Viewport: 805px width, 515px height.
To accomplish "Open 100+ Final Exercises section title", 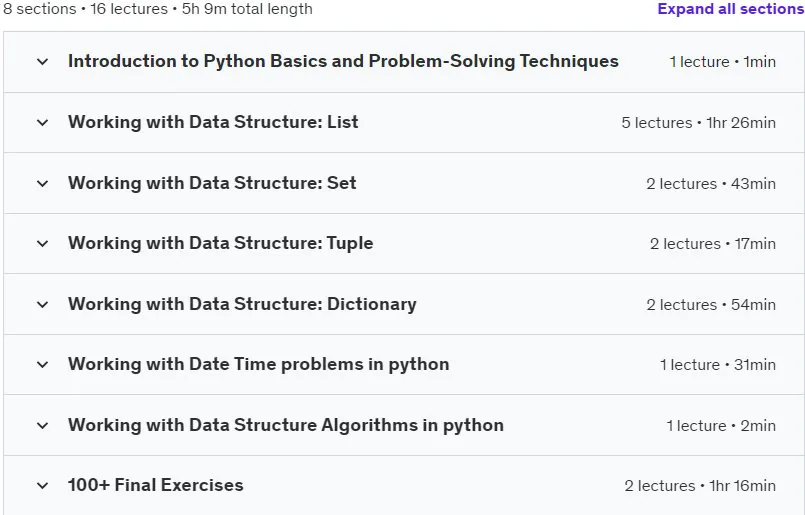I will (156, 485).
